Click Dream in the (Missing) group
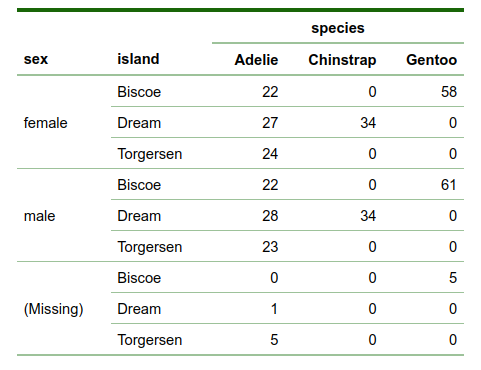This screenshot has height=370, width=481. 139,309
